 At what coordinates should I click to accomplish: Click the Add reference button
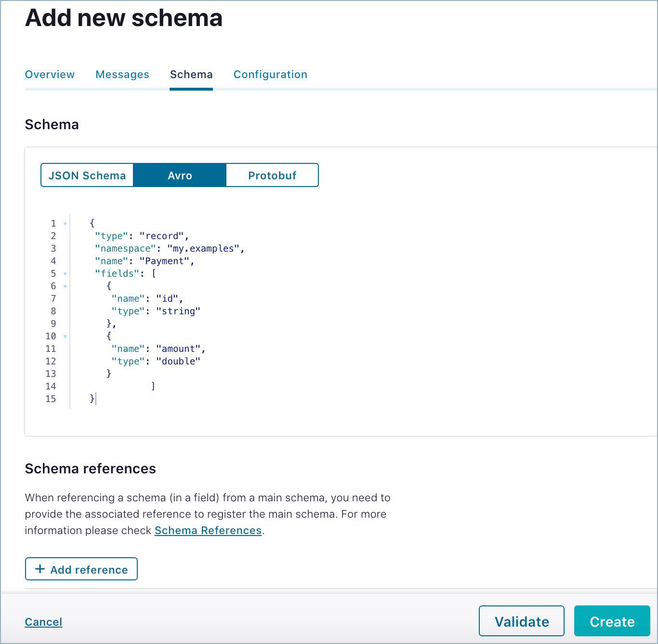click(x=81, y=569)
